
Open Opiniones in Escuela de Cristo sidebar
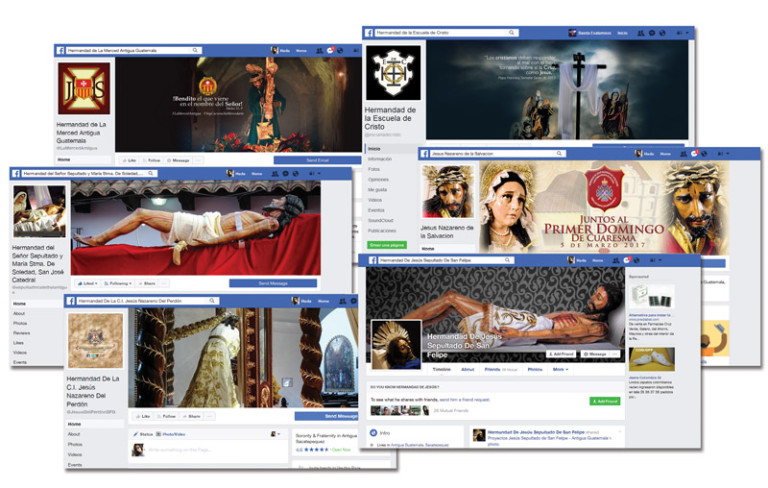pyautogui.click(x=379, y=179)
